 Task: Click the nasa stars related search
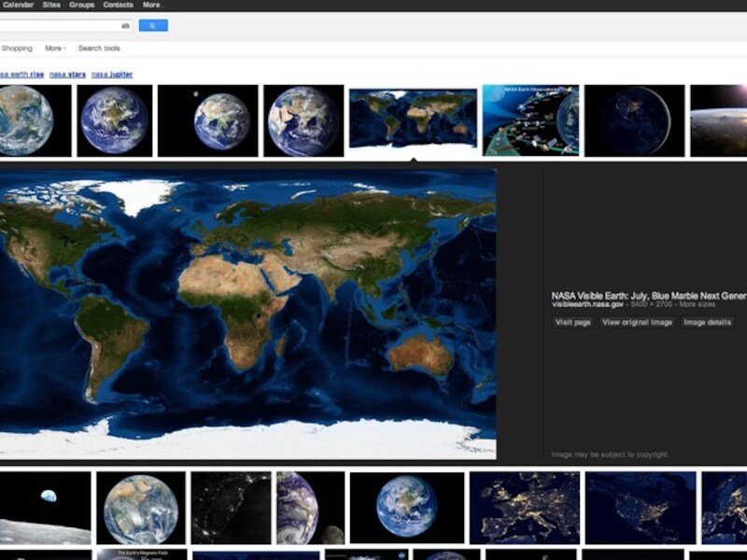(x=67, y=75)
